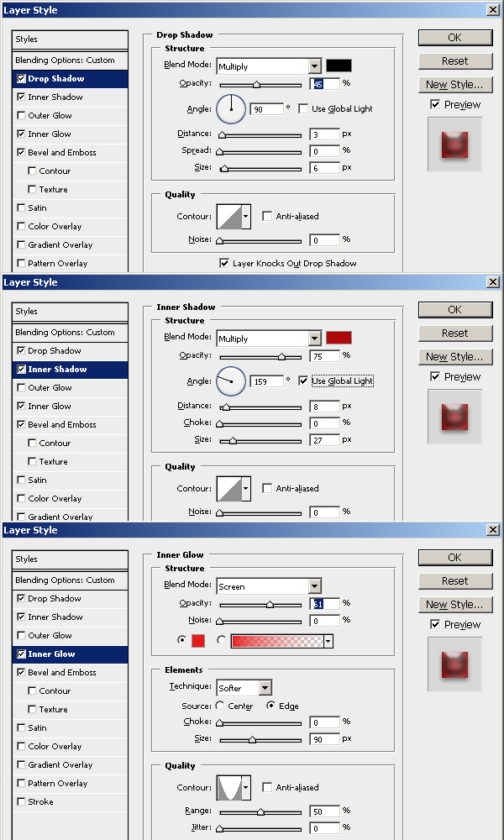Click OK in the Inner Glow dialog
This screenshot has width=504, height=840.
tap(454, 557)
